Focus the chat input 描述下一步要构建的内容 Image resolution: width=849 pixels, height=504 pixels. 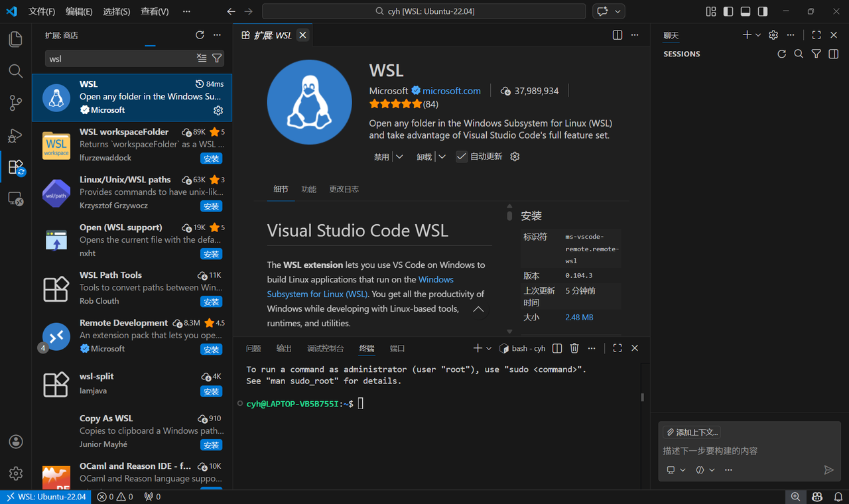click(x=750, y=451)
